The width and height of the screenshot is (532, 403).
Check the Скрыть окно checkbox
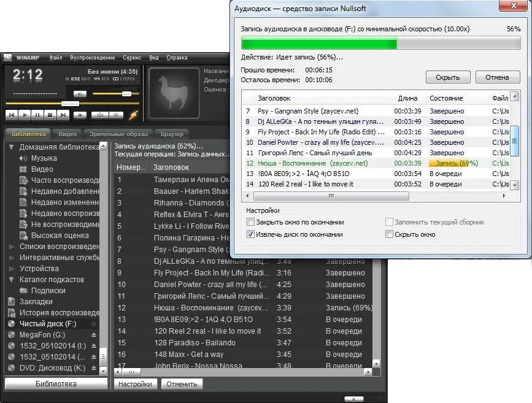click(x=389, y=234)
